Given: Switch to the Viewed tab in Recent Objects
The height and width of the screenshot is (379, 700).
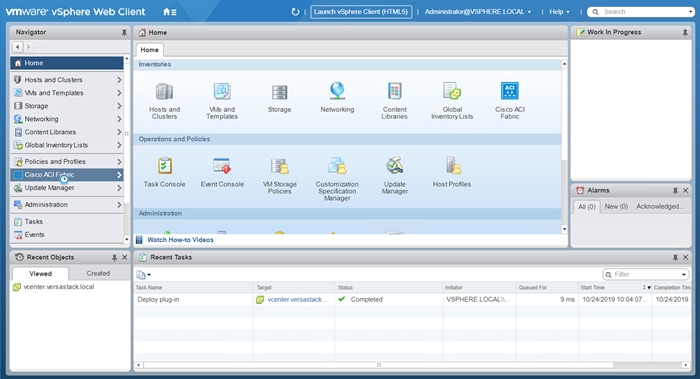Looking at the screenshot, I should pos(41,274).
